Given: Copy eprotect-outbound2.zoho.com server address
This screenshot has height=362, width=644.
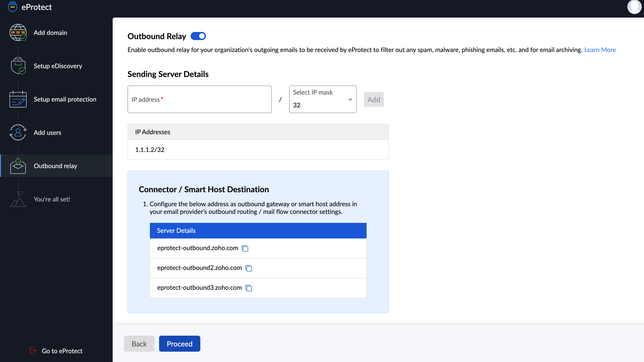Looking at the screenshot, I should pyautogui.click(x=249, y=268).
